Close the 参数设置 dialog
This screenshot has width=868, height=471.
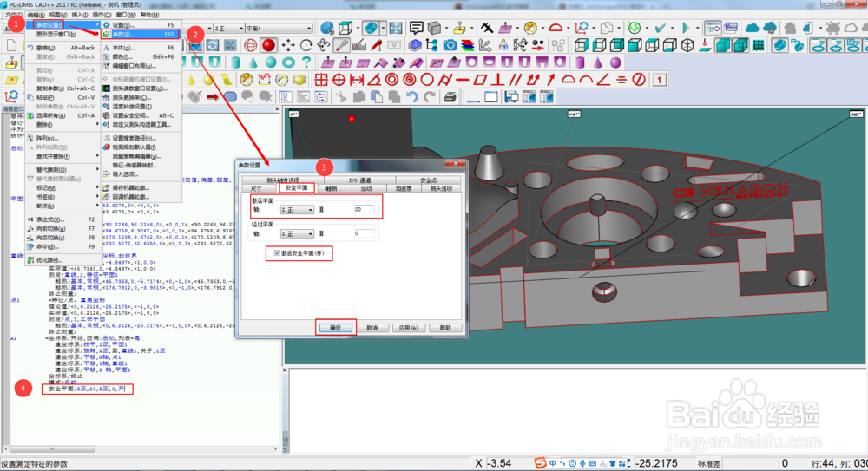point(455,164)
